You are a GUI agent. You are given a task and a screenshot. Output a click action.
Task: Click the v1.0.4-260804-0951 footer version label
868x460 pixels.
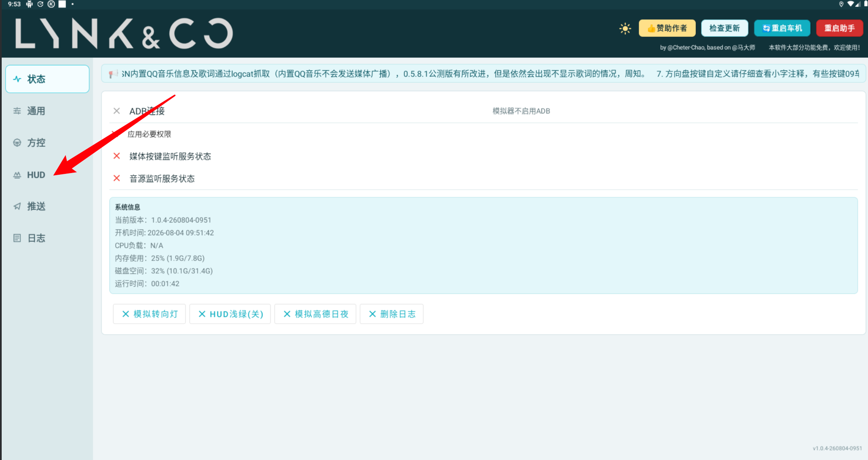[838, 448]
